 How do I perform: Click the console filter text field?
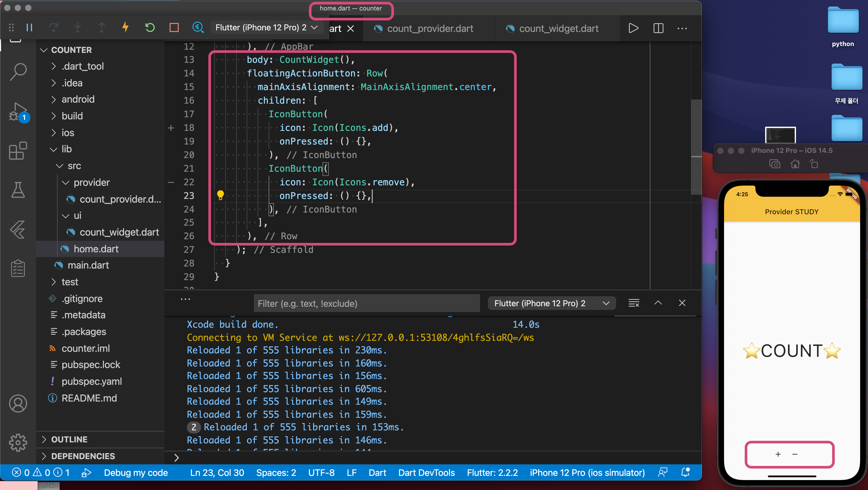click(x=366, y=303)
